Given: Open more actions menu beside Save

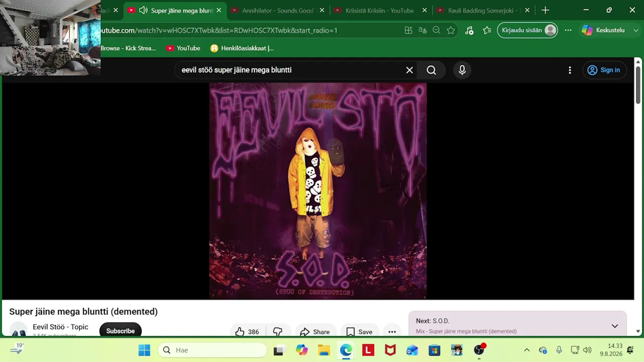Looking at the screenshot, I should tap(392, 332).
